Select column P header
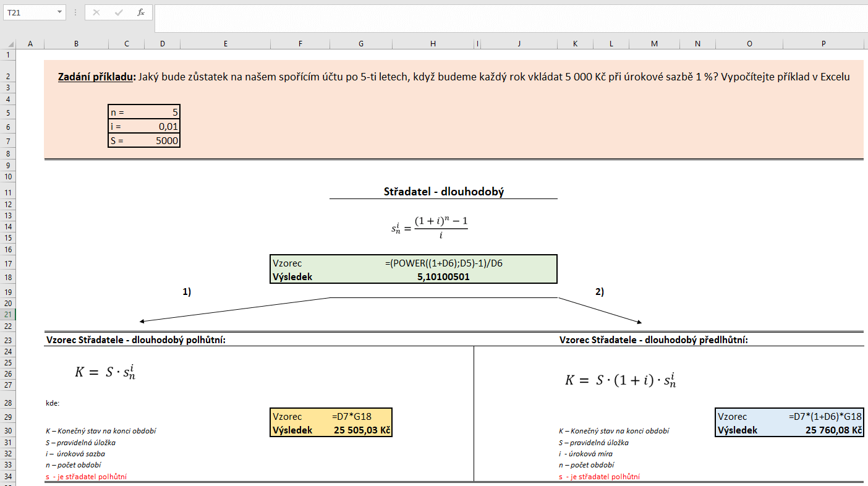The height and width of the screenshot is (486, 868). pyautogui.click(x=823, y=43)
